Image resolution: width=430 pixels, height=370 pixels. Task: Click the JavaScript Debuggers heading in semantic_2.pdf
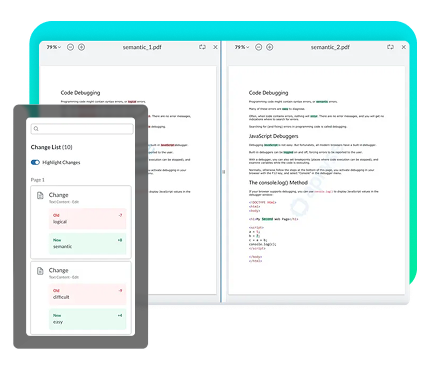point(274,136)
